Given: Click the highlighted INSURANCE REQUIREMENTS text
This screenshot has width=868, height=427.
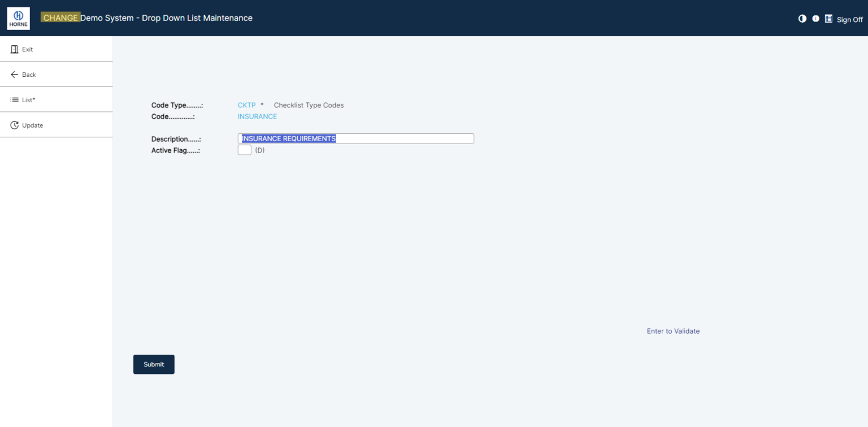Looking at the screenshot, I should click(x=288, y=138).
